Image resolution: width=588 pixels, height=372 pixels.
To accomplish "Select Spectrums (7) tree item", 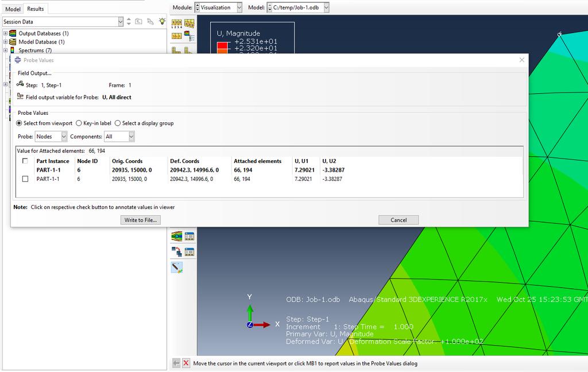I will (35, 51).
